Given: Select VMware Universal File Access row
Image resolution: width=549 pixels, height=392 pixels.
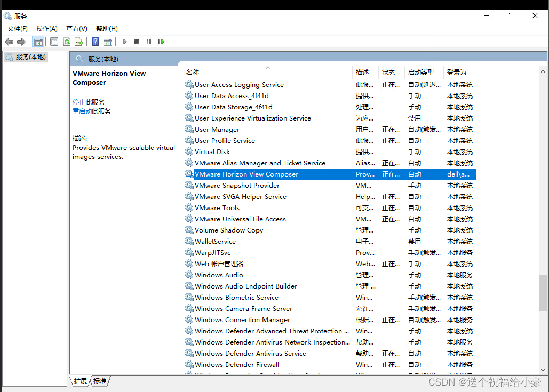Looking at the screenshot, I should coord(331,219).
